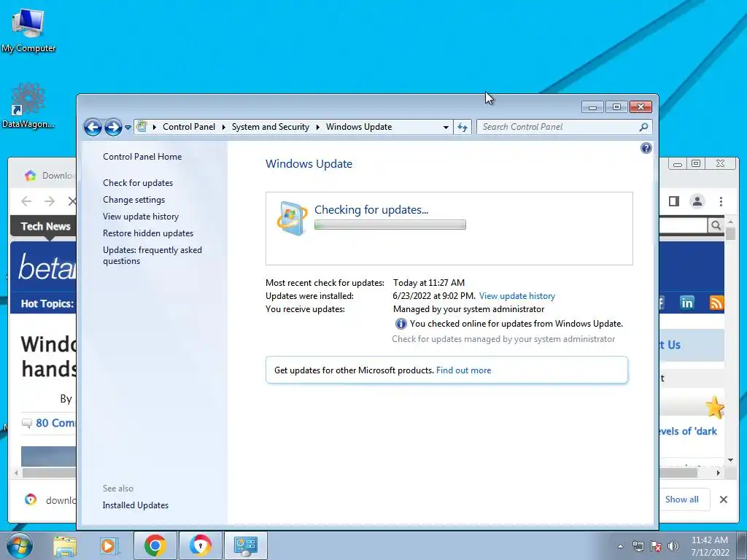The image size is (747, 560).
Task: Click the Windows Update shield icon
Action: click(292, 218)
